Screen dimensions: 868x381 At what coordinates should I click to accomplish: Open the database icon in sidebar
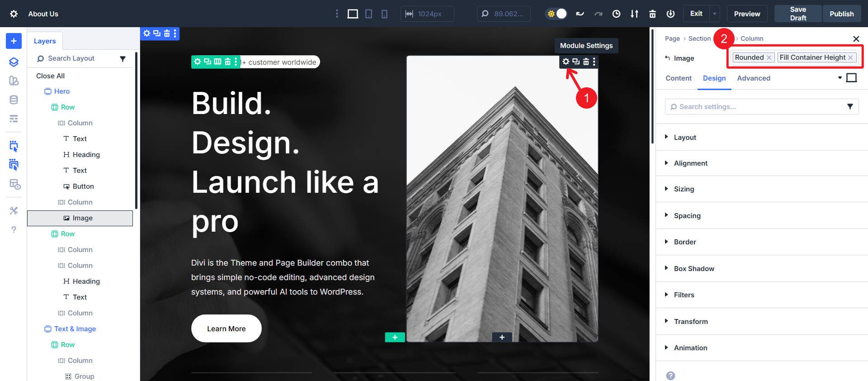click(x=14, y=100)
